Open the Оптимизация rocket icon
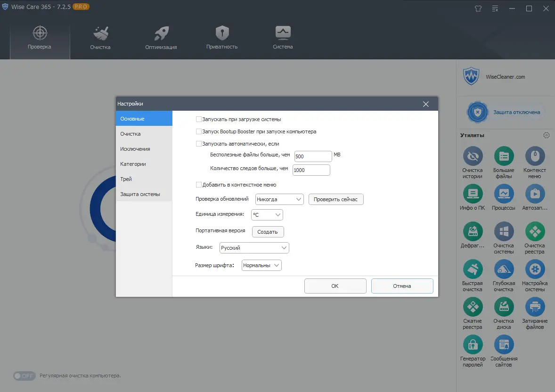Image resolution: width=555 pixels, height=392 pixels. pyautogui.click(x=162, y=33)
